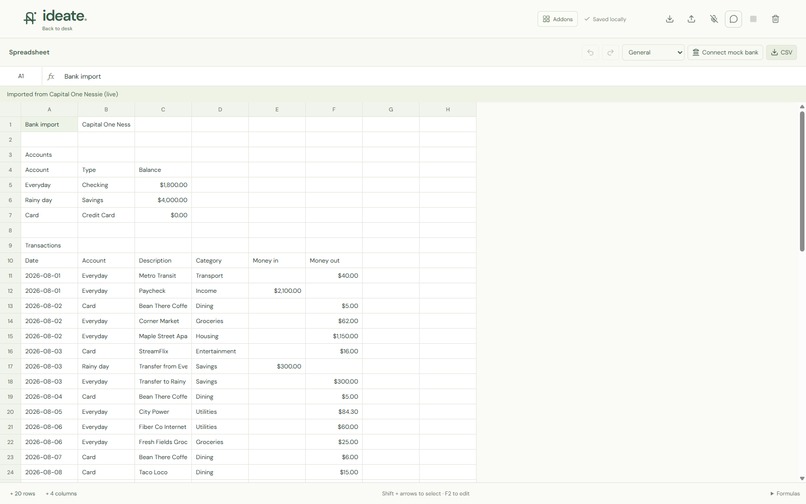Open the chat bubble icon
Screen dimensions: 806x504
click(734, 19)
